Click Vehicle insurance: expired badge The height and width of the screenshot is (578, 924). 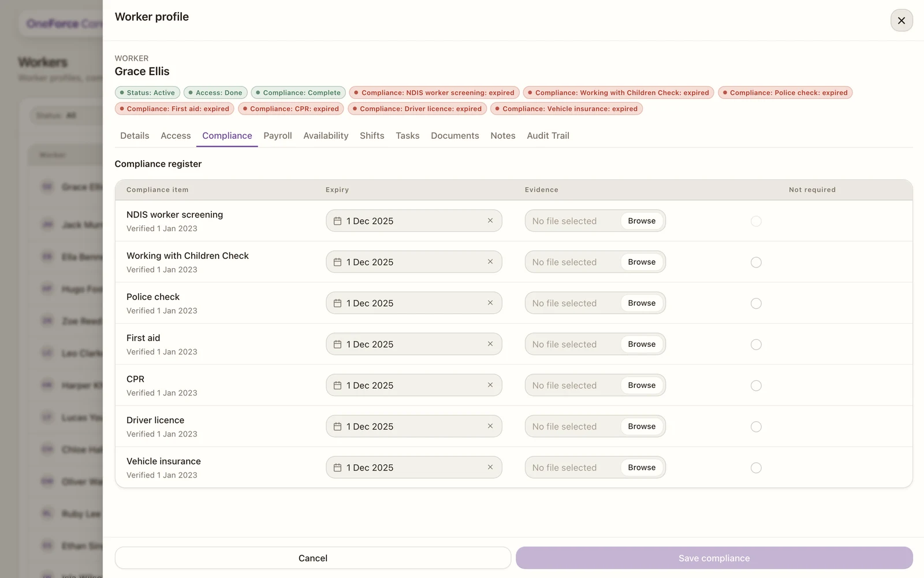pyautogui.click(x=567, y=109)
